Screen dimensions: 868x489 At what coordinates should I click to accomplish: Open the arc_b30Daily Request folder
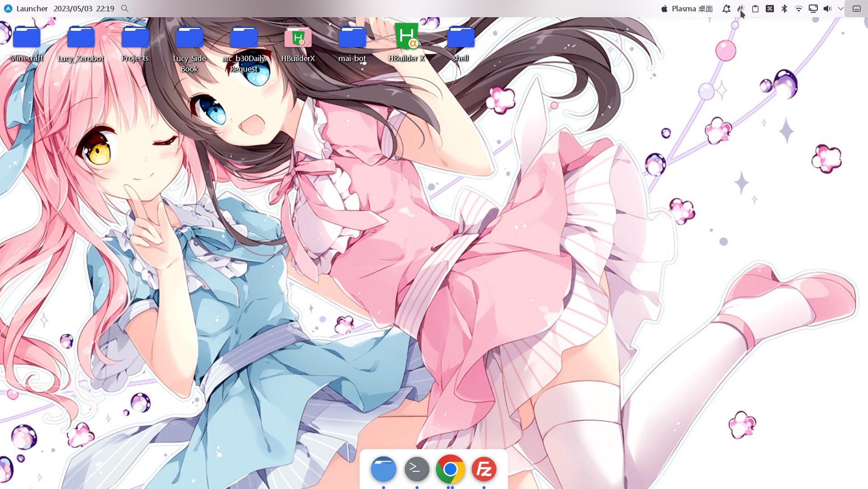click(244, 37)
